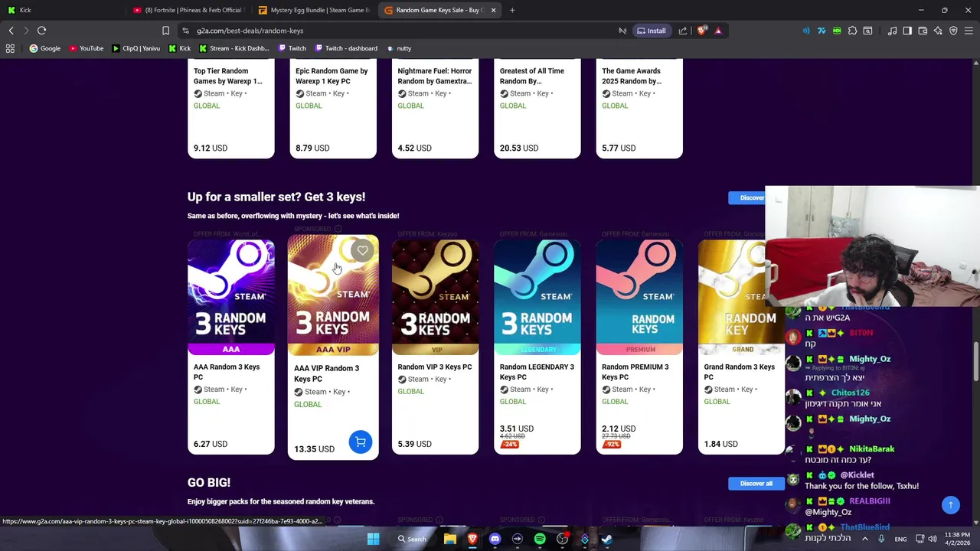Click the page vertical scrollbar thumb

(976, 361)
